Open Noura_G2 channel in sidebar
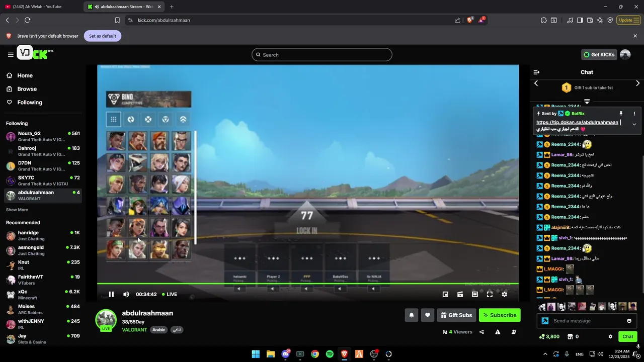 pos(43,136)
